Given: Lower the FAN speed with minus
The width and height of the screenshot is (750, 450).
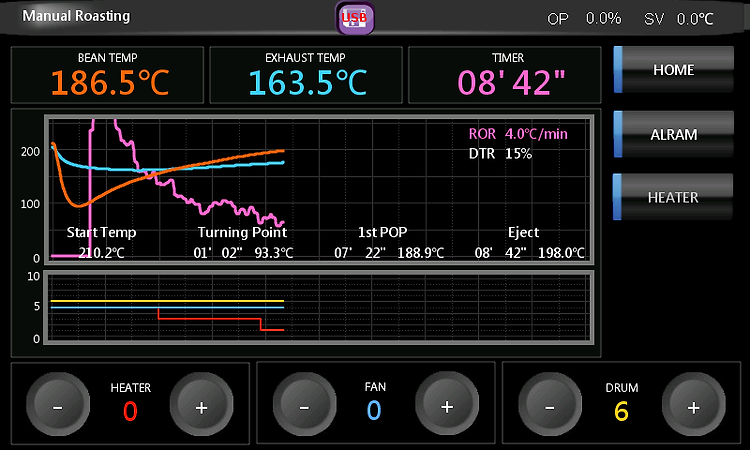Looking at the screenshot, I should 304,405.
